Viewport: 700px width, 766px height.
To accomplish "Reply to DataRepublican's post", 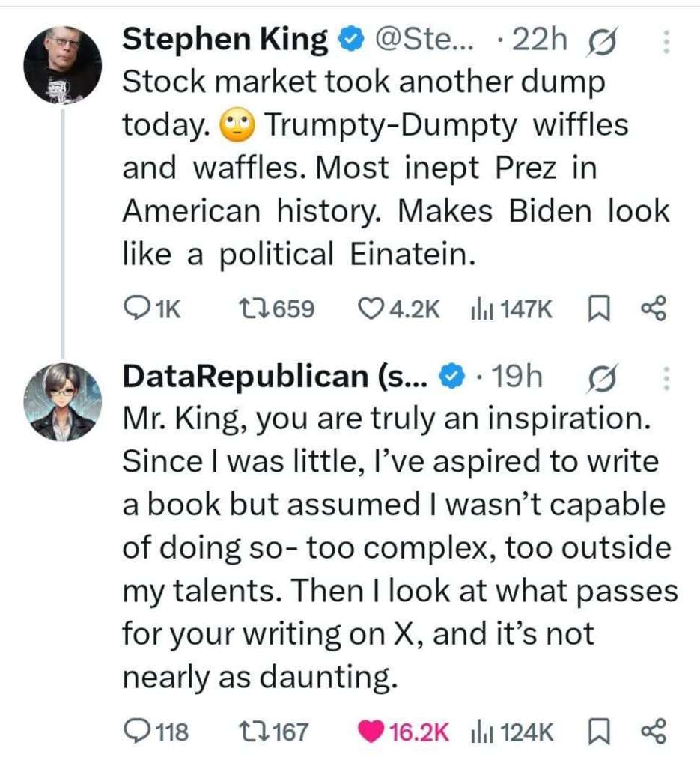I will point(135,731).
